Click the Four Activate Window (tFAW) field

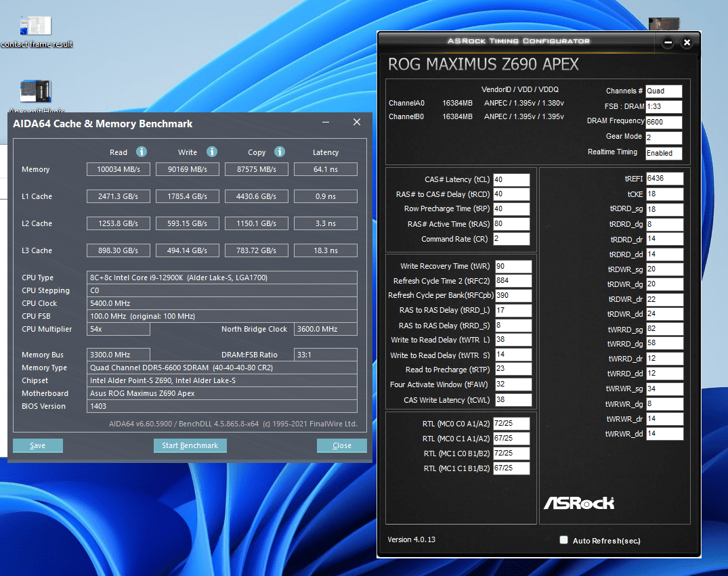tap(513, 384)
